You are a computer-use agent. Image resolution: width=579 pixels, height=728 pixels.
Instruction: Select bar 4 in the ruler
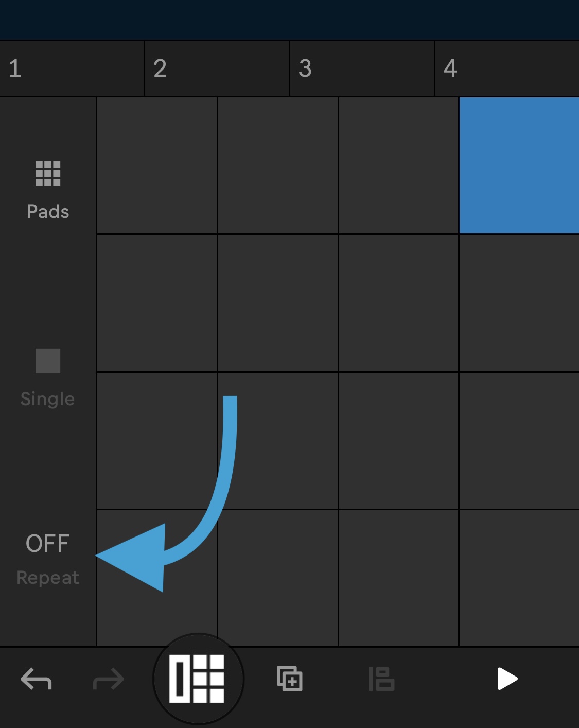507,68
